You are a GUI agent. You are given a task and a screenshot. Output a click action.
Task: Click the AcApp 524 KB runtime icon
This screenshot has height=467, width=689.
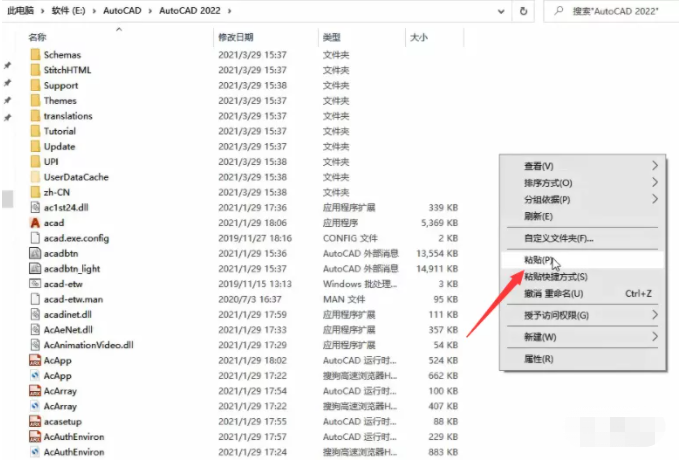(35, 360)
